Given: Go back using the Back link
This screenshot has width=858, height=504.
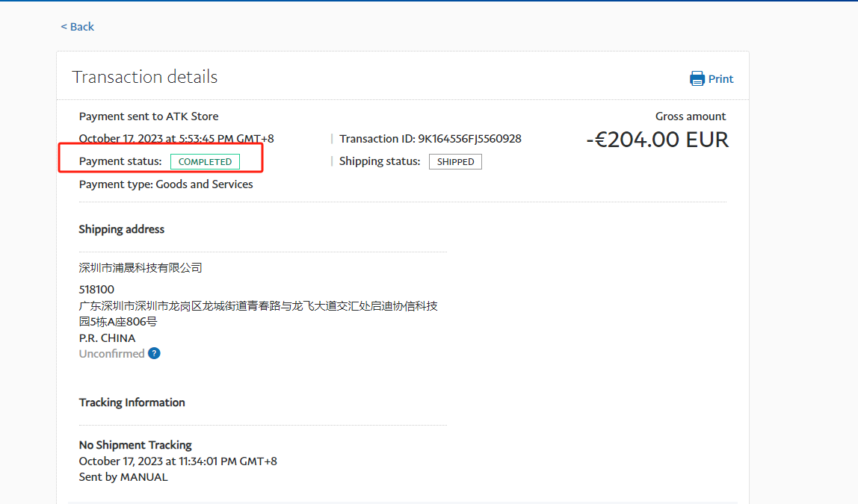Looking at the screenshot, I should pyautogui.click(x=77, y=27).
